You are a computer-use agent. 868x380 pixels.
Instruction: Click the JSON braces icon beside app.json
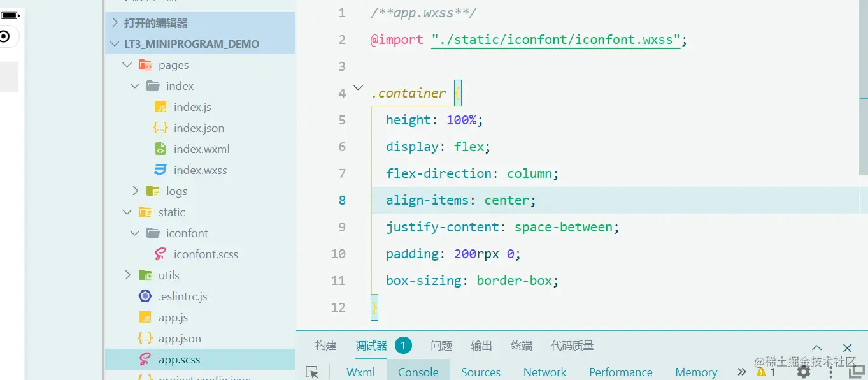tap(145, 339)
